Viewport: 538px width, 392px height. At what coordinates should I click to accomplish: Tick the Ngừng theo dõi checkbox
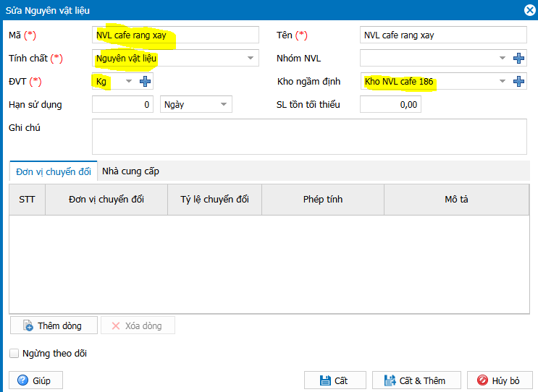click(14, 353)
